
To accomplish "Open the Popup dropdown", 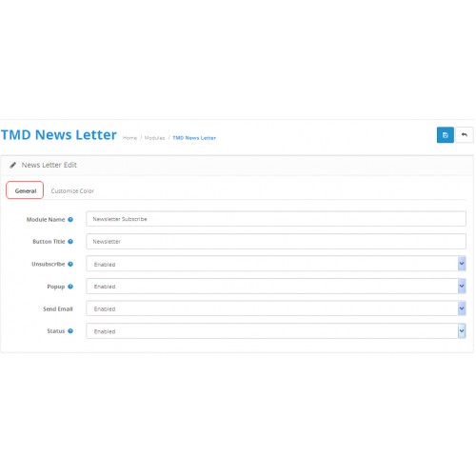I will pyautogui.click(x=276, y=287).
